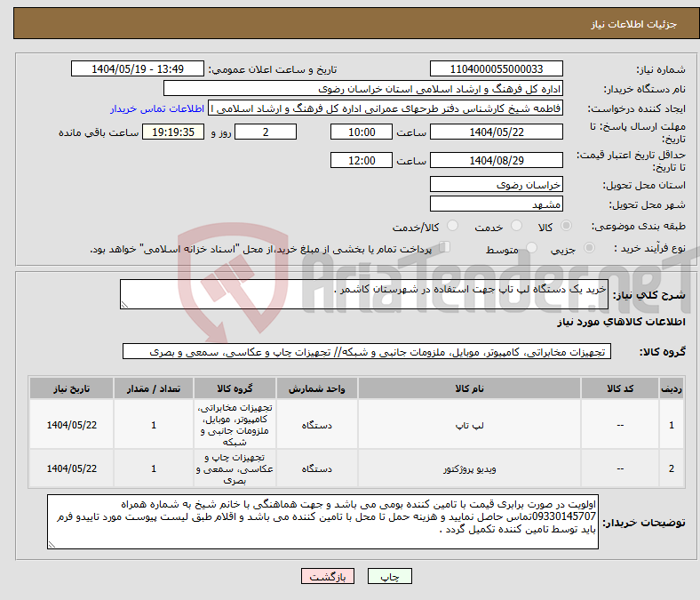Open the اطلاعات تماس خریدار link
Screen dimensions: 700x600
pyautogui.click(x=157, y=108)
